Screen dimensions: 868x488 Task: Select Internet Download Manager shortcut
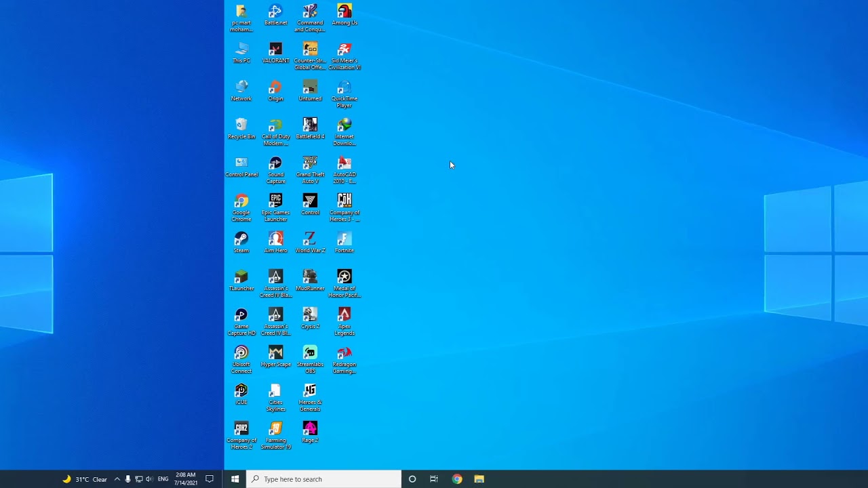tap(344, 132)
